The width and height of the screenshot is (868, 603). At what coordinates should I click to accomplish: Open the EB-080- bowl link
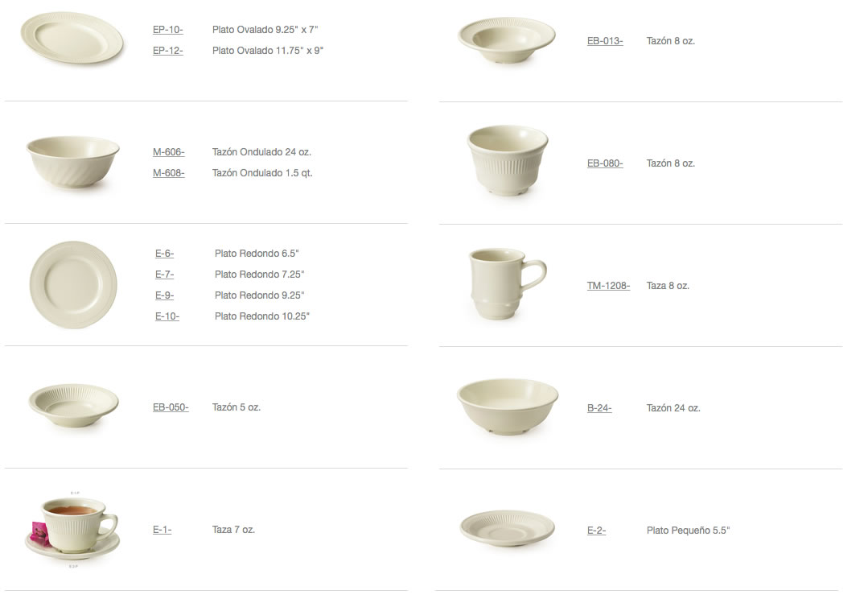[605, 164]
